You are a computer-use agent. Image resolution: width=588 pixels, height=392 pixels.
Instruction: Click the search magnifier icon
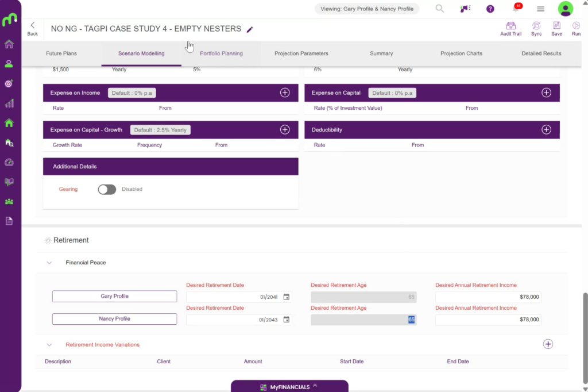pyautogui.click(x=439, y=8)
